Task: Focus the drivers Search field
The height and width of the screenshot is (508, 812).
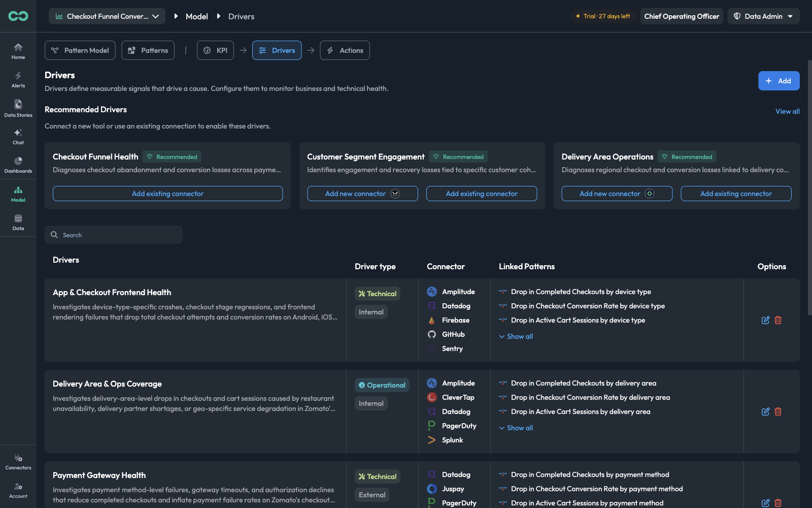Action: click(x=114, y=235)
